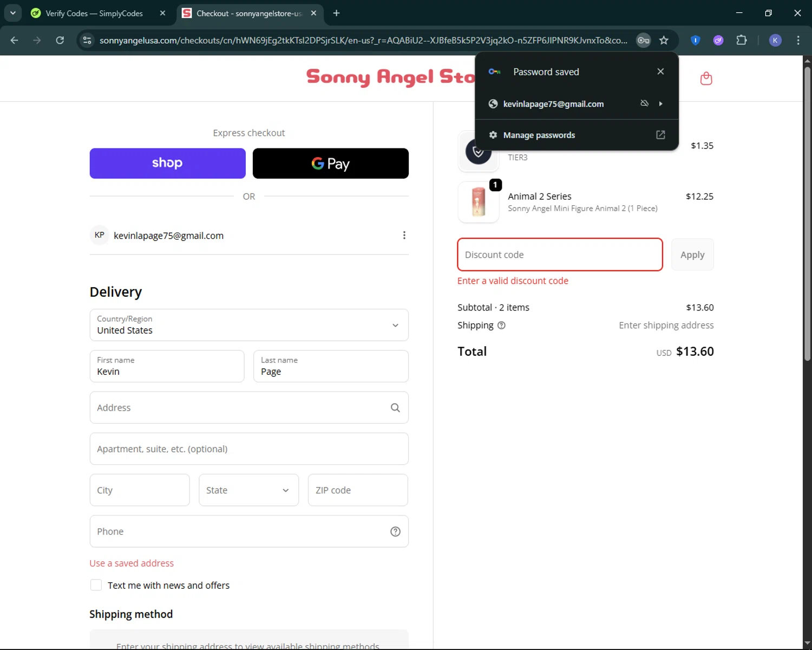The width and height of the screenshot is (812, 650).
Task: Open the Country/Region dropdown
Action: click(249, 325)
